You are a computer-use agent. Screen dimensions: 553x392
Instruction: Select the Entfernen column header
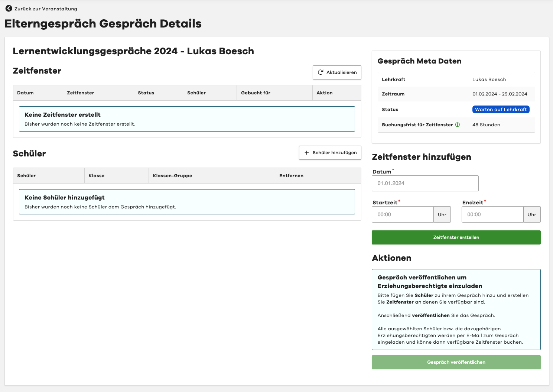291,176
